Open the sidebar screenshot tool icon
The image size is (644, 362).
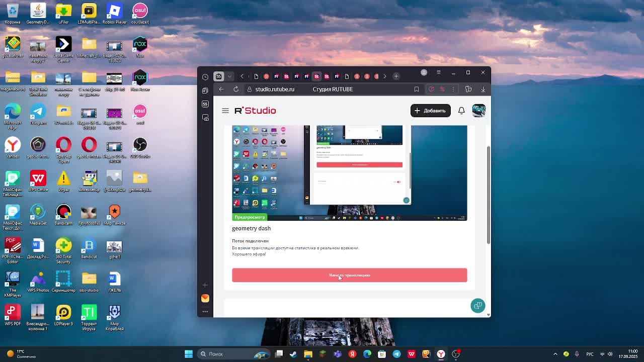pos(205,118)
